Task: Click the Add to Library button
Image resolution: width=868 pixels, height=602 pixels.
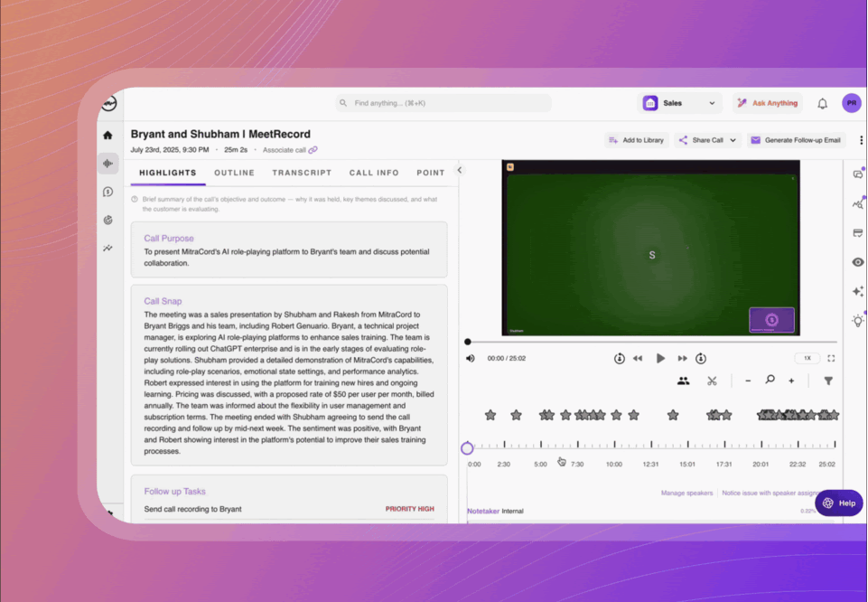Action: (637, 140)
